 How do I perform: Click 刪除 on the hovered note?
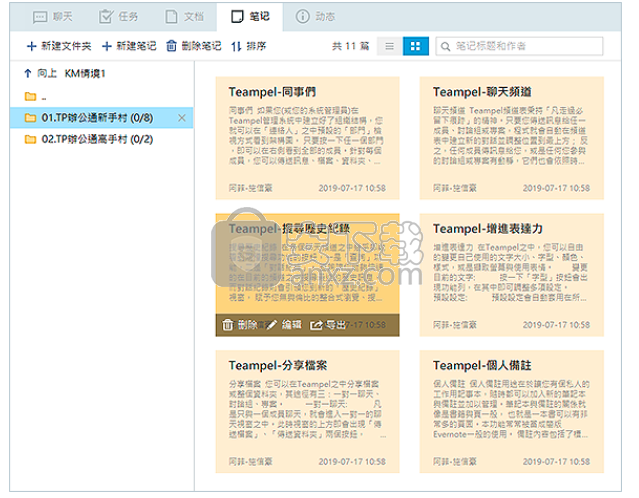click(240, 325)
